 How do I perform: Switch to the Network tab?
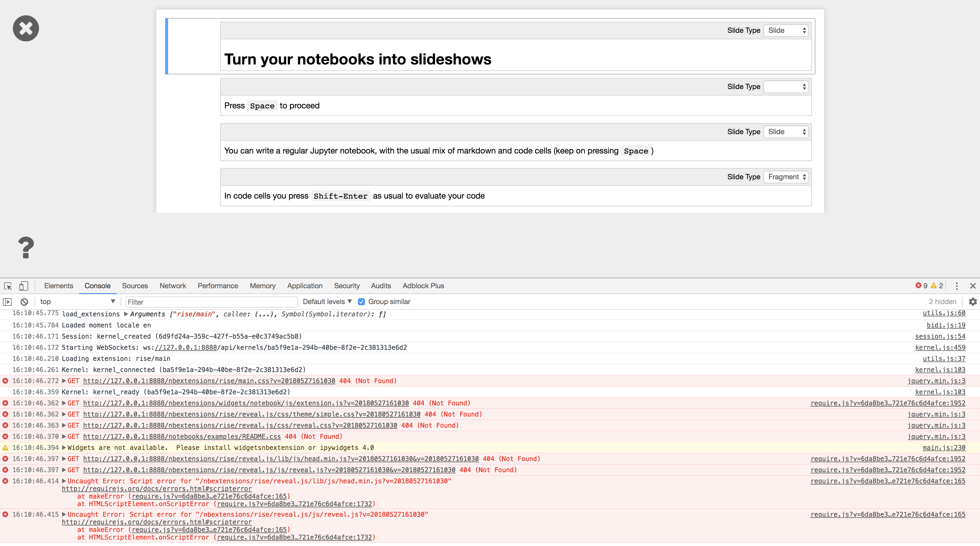(x=173, y=286)
